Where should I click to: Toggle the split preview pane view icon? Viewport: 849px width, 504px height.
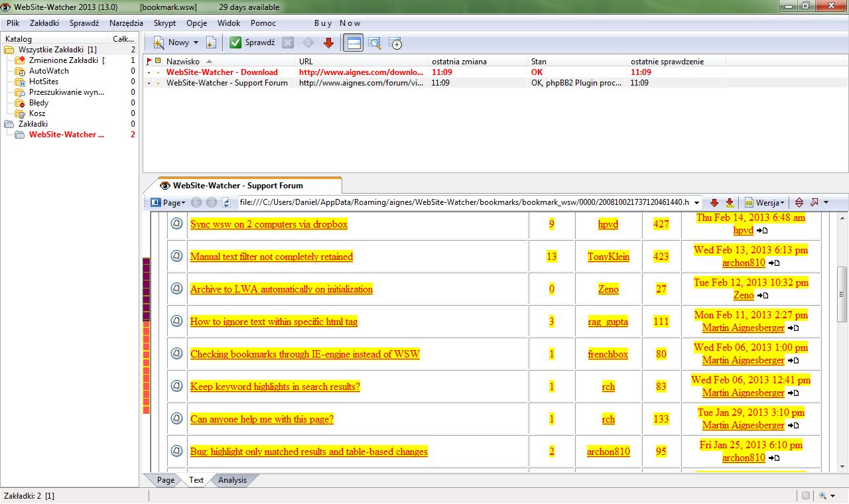354,43
